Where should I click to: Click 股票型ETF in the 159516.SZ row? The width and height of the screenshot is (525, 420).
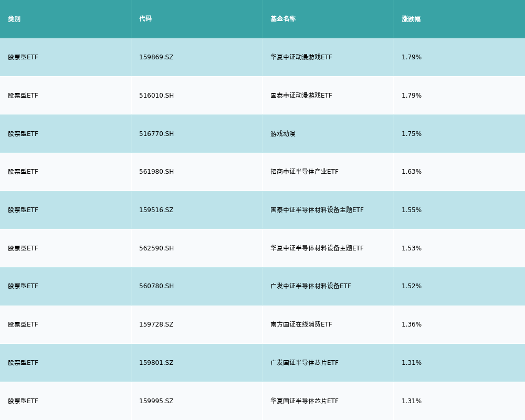(23, 210)
